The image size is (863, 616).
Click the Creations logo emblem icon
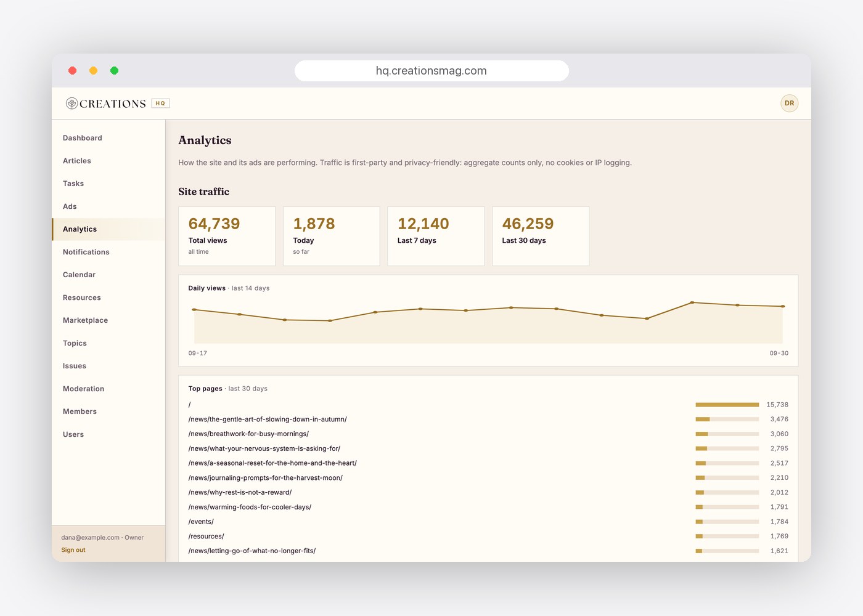point(72,103)
